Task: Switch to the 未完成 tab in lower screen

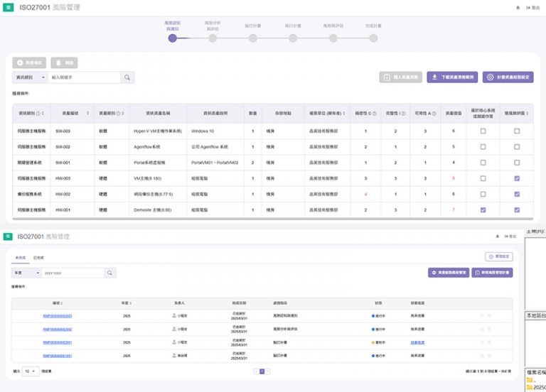Action: (x=20, y=258)
